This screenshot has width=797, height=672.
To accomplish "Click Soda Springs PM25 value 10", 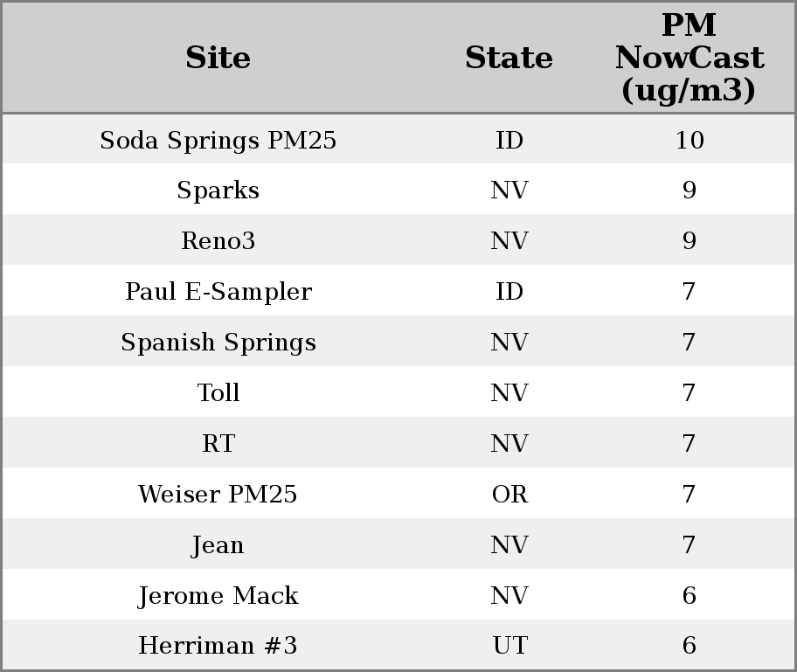I will pyautogui.click(x=689, y=141).
